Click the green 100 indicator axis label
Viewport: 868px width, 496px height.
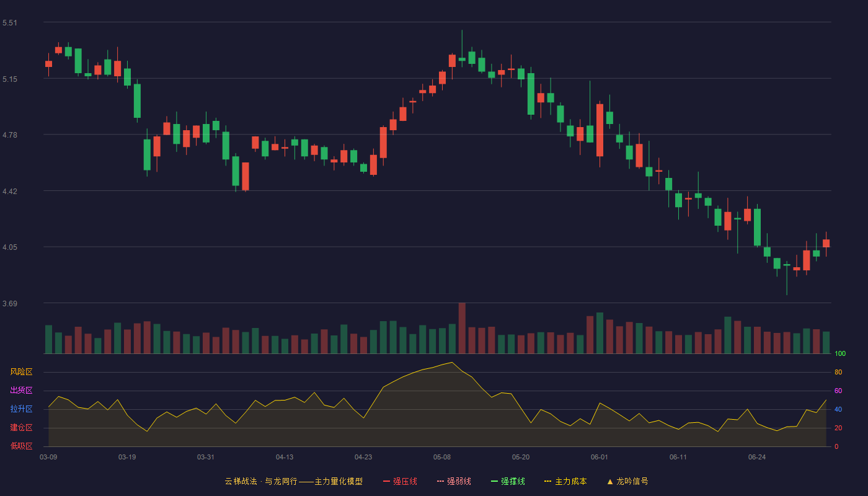(840, 354)
